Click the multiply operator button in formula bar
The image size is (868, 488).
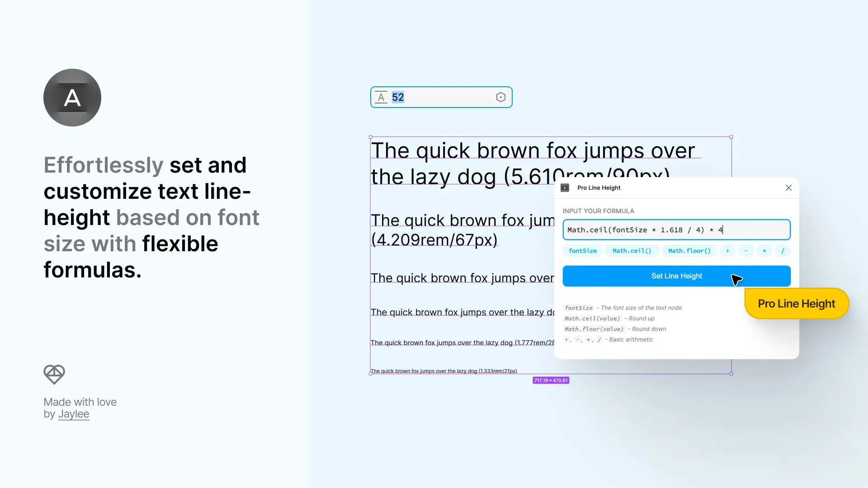[764, 250]
